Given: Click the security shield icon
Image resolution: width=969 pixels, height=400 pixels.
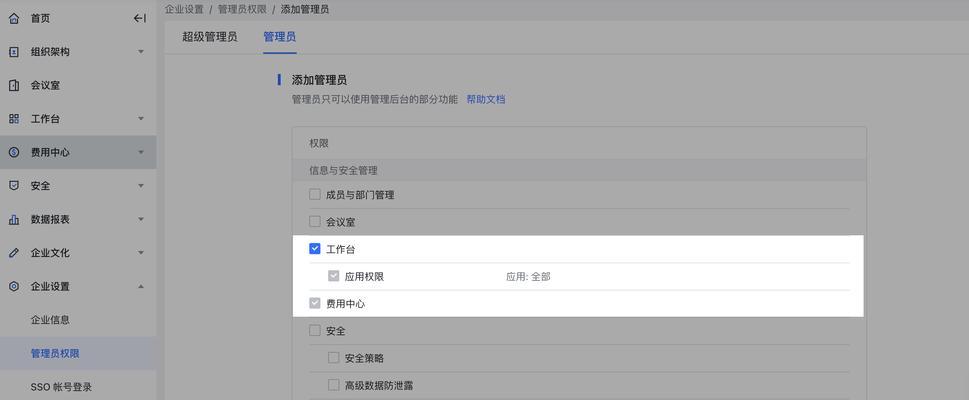Looking at the screenshot, I should (14, 185).
